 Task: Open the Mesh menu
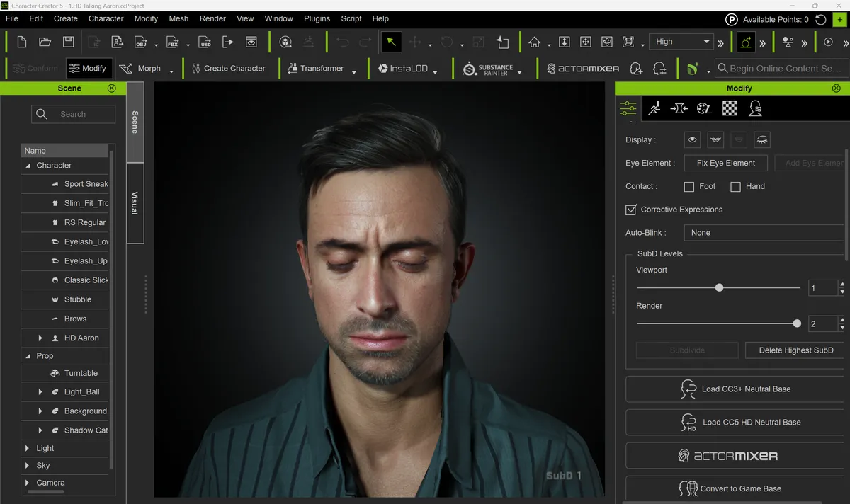178,18
